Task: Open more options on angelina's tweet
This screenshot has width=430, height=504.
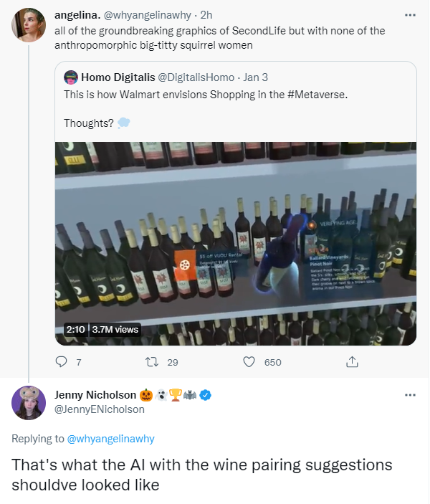Action: [410, 14]
